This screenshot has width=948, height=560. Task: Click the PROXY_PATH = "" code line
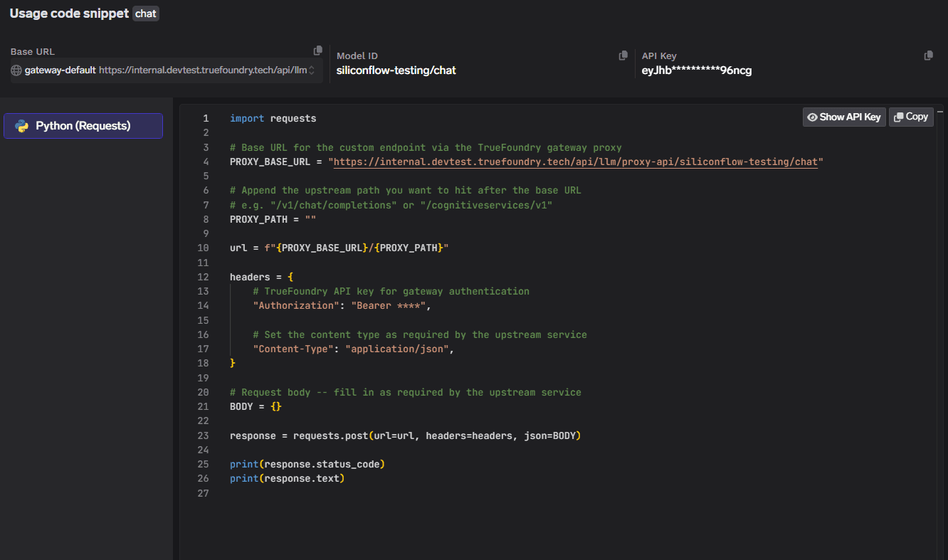click(273, 220)
